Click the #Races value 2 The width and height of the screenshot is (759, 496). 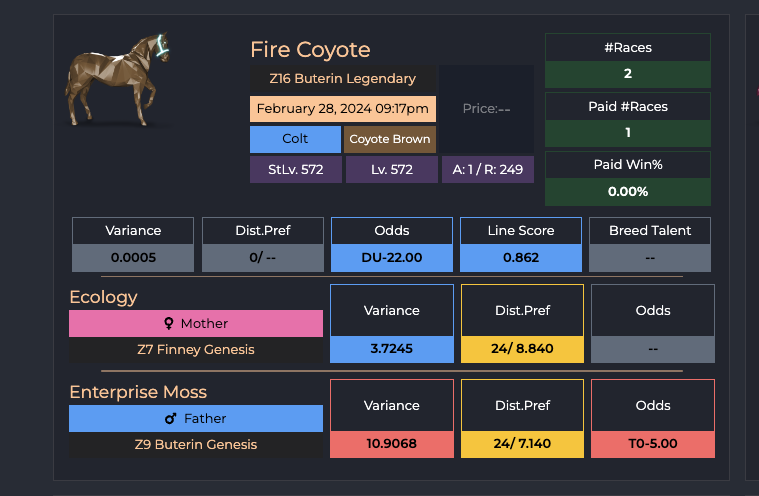pyautogui.click(x=628, y=74)
